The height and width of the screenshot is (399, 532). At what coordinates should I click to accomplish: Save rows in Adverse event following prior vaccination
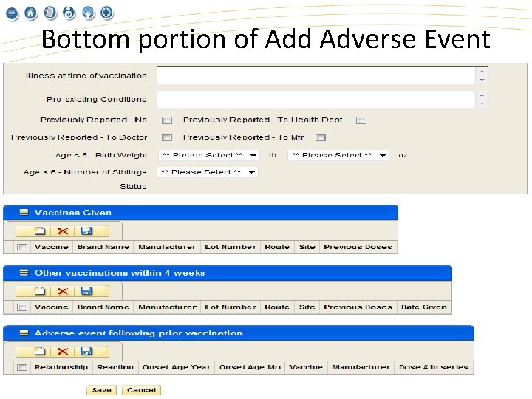point(86,351)
